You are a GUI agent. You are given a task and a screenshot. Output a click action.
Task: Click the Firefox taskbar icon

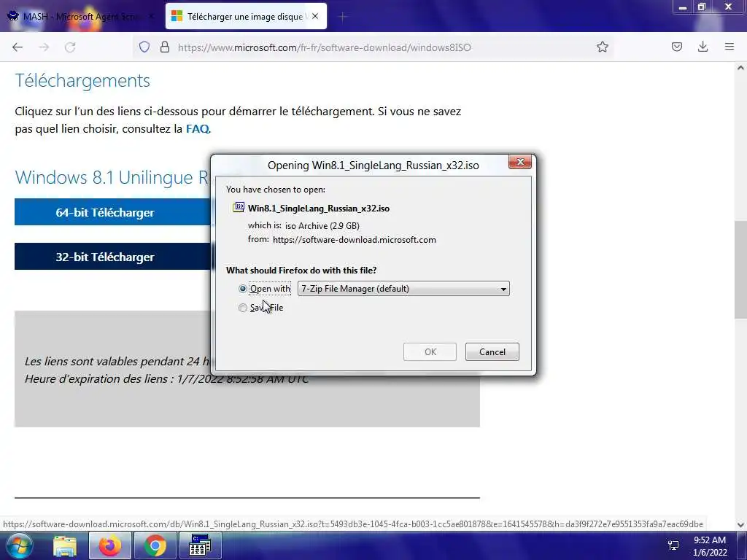coord(110,545)
